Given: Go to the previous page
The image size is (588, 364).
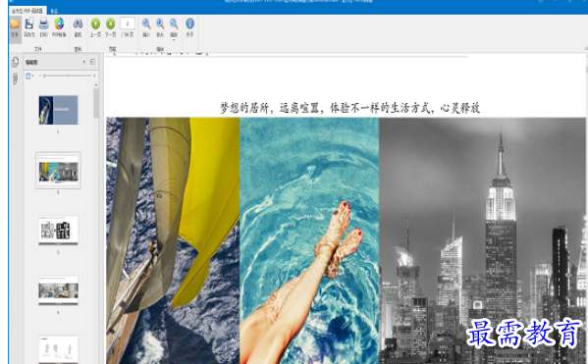Looking at the screenshot, I should click(95, 27).
